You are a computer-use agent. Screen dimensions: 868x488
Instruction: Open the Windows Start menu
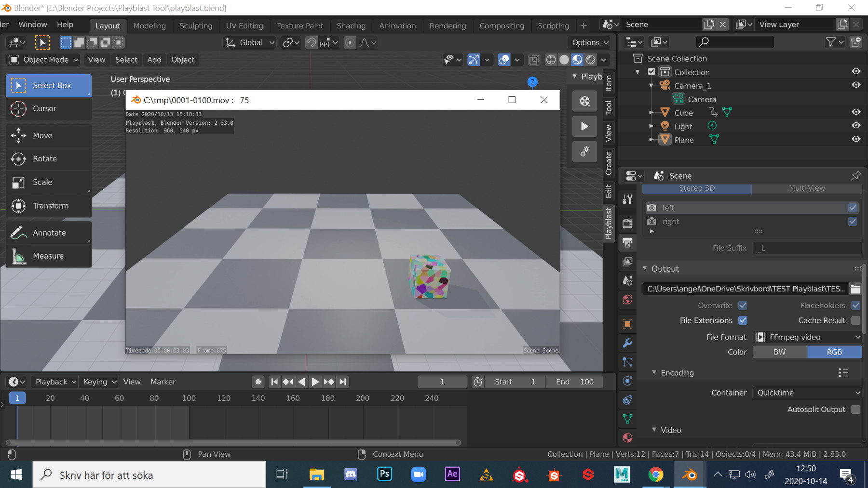pos(16,475)
